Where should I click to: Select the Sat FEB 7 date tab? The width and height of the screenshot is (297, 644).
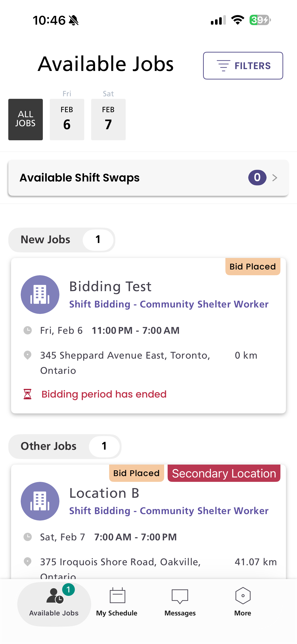pos(108,119)
